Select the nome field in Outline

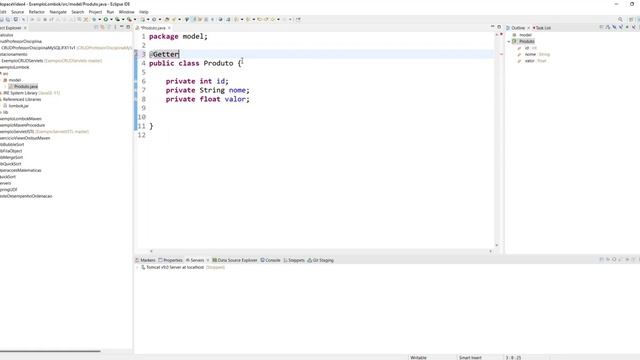534,54
